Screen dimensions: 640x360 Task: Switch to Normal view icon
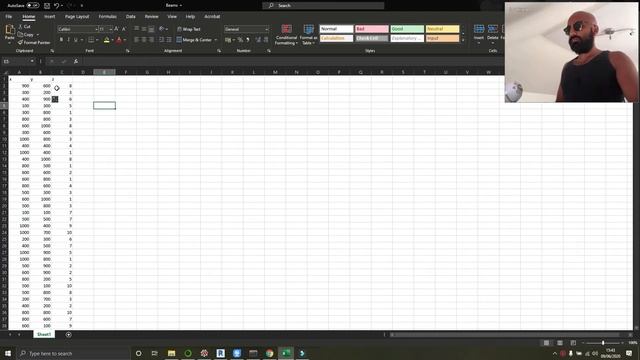coord(546,343)
